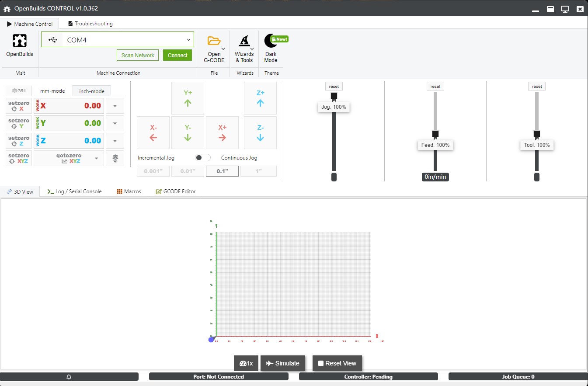Open the layers stack icon menu
Screen dimensions: 588x386
(115, 158)
